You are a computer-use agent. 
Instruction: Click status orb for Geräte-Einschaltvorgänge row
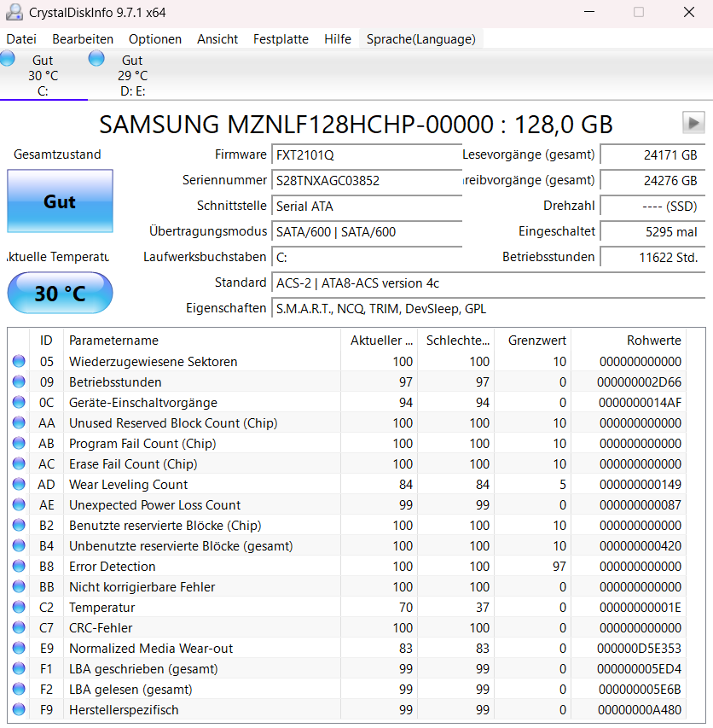[19, 402]
